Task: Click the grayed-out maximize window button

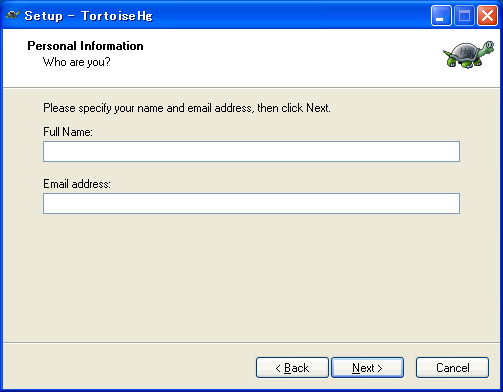Action: click(464, 16)
